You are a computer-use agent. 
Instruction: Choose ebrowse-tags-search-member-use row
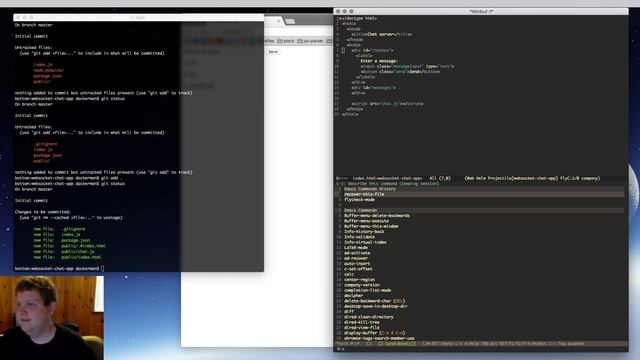tap(379, 338)
